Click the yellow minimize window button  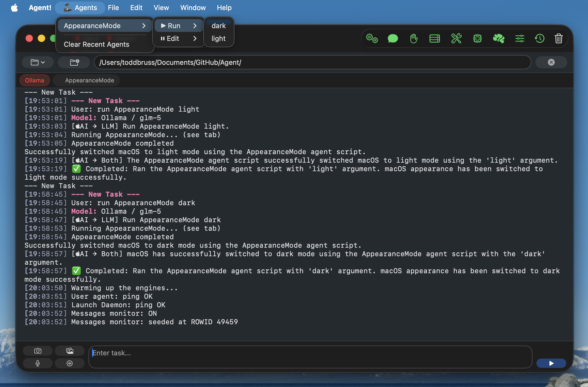[x=41, y=39]
